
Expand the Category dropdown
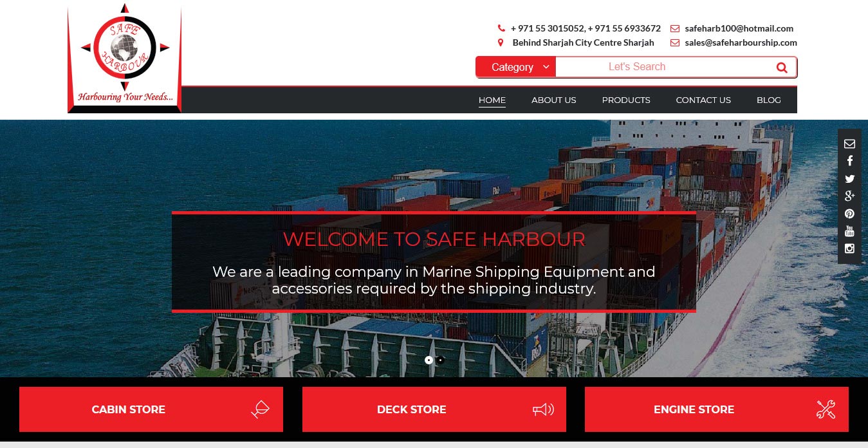[515, 67]
